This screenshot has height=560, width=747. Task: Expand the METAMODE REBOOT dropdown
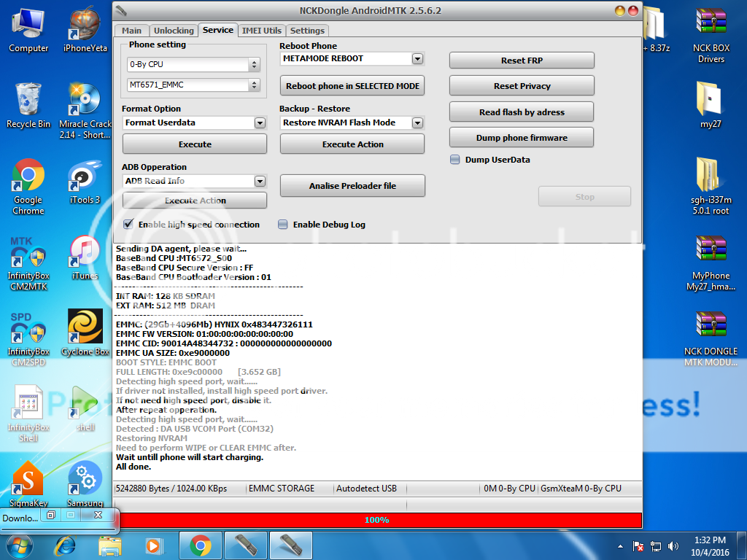(x=417, y=59)
